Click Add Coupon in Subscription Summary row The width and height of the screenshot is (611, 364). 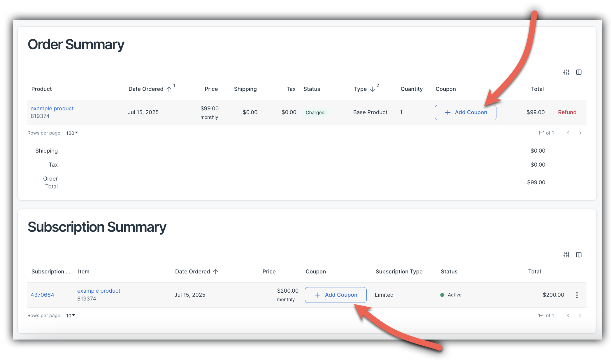pyautogui.click(x=336, y=295)
